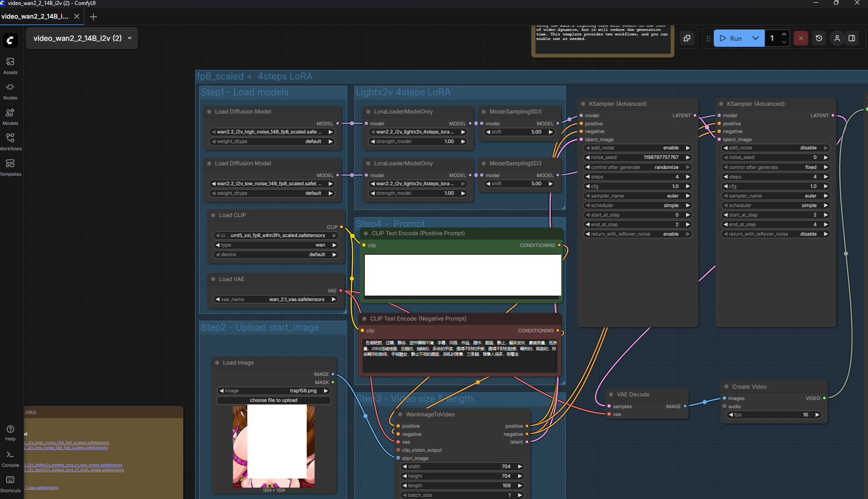Open the Workflows sidebar panel

10,142
